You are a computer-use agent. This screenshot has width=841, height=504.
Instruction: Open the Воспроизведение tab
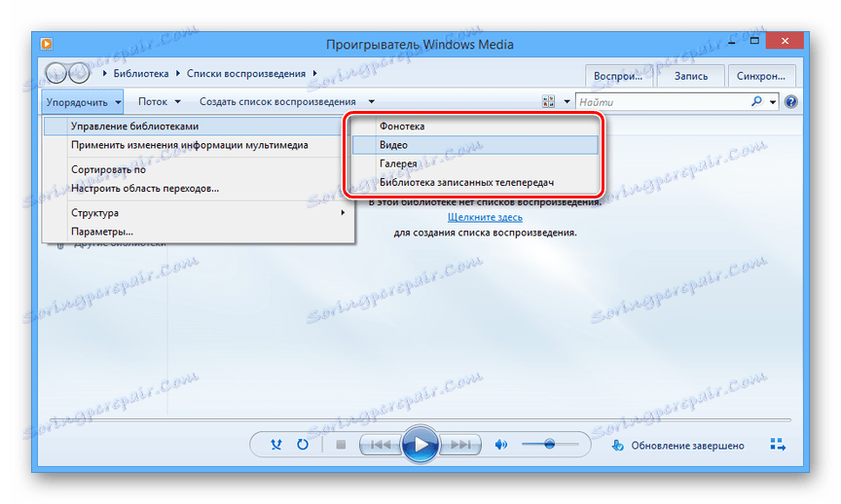point(618,76)
